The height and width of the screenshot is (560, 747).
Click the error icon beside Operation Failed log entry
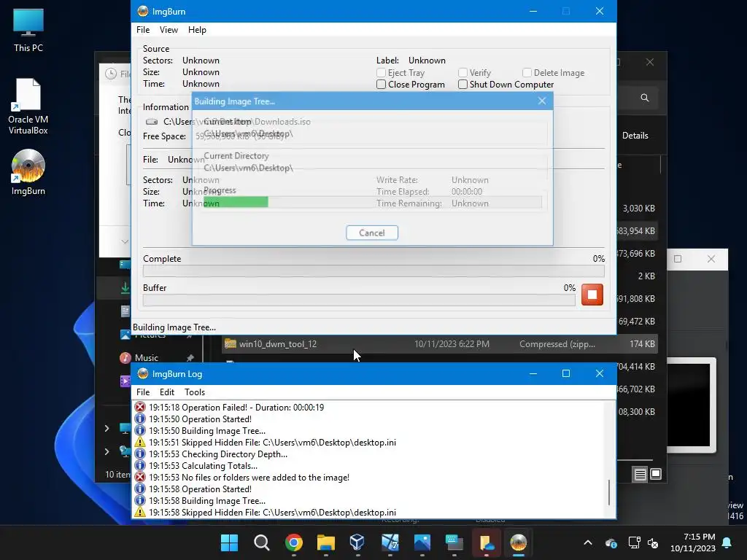pyautogui.click(x=139, y=407)
